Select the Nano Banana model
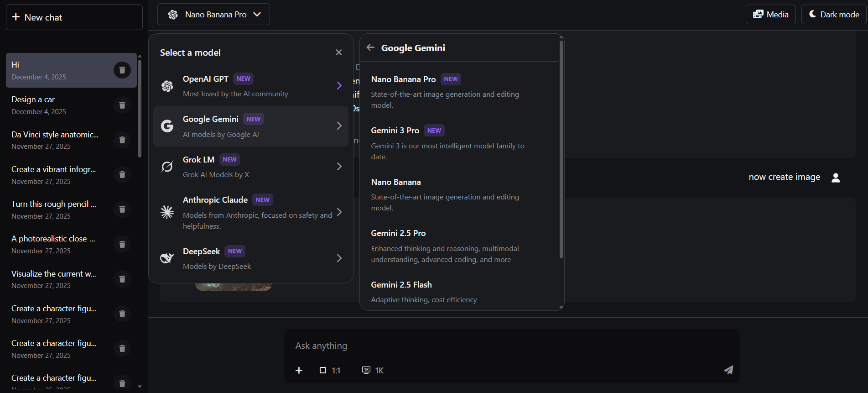Viewport: 868px width, 393px height. click(459, 194)
